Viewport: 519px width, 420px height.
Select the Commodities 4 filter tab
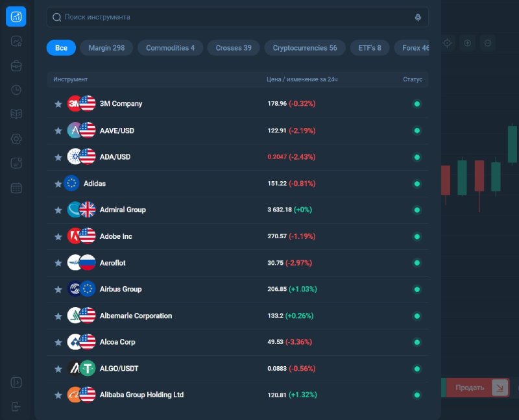point(170,47)
